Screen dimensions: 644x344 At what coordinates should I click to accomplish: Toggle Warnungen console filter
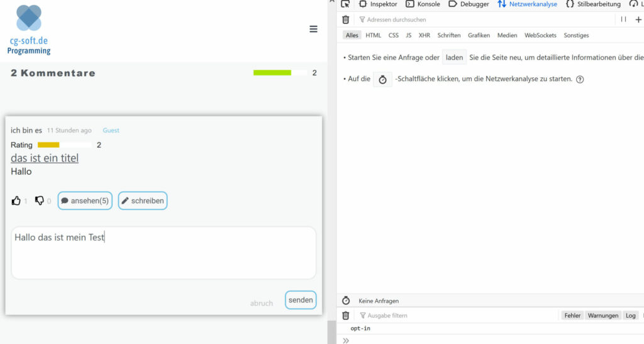pos(603,316)
